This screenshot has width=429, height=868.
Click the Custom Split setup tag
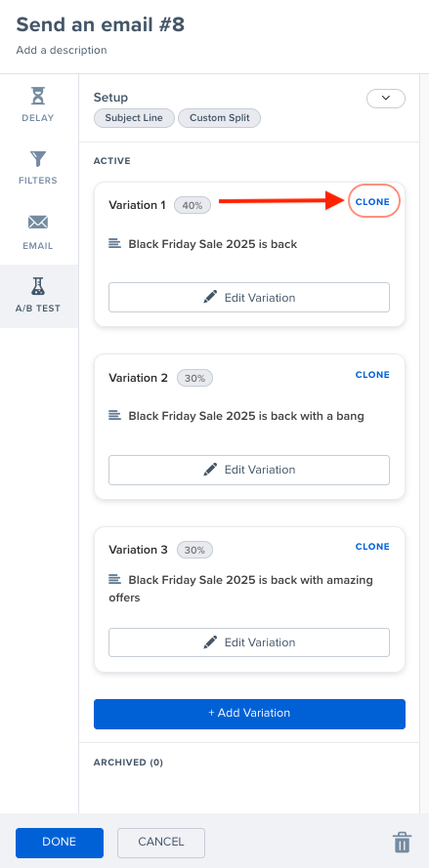(220, 118)
